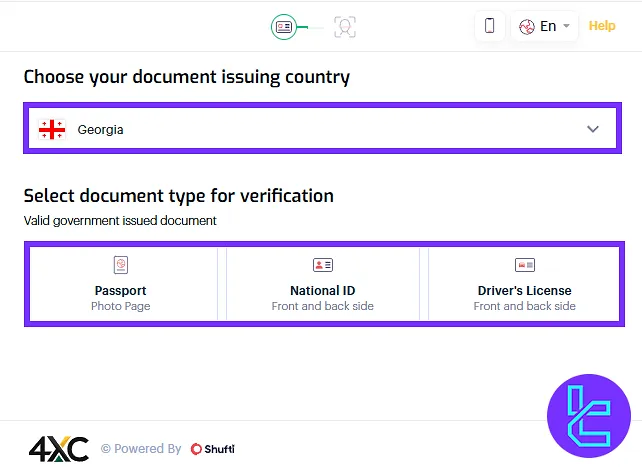
Task: Click 'Select document type for verification' heading
Action: click(x=179, y=196)
